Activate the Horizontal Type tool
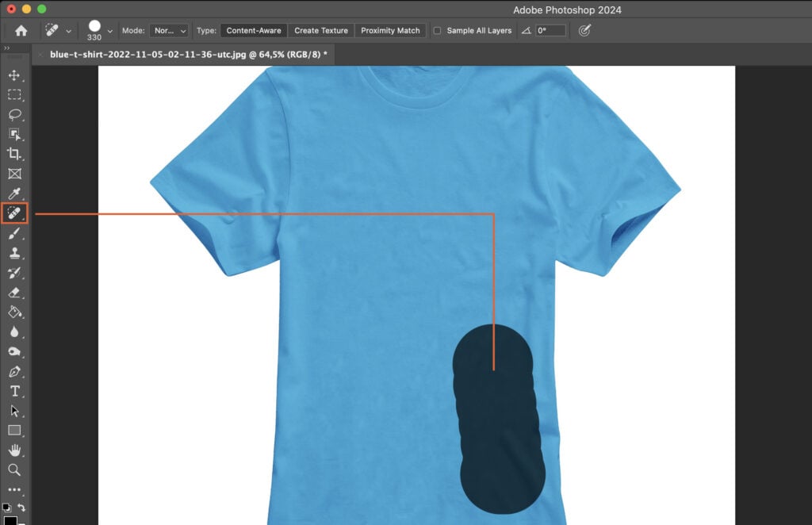Viewport: 812px width, 525px height. (14, 391)
